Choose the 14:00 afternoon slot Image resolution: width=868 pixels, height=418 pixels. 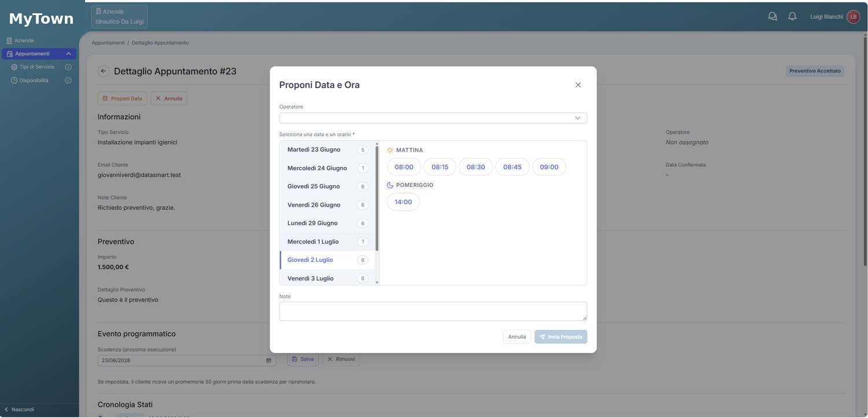point(403,202)
